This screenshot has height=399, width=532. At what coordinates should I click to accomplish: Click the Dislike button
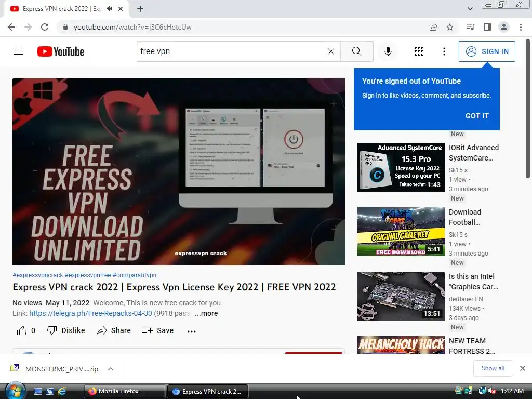(66, 330)
